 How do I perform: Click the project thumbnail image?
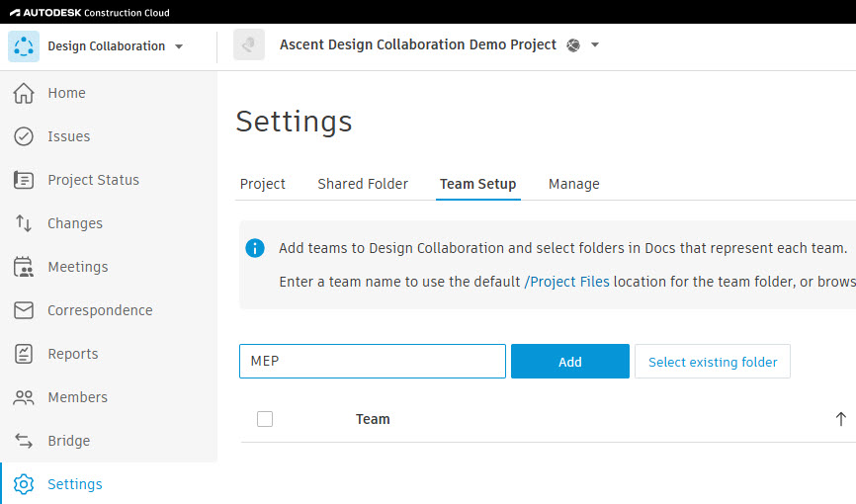249,44
